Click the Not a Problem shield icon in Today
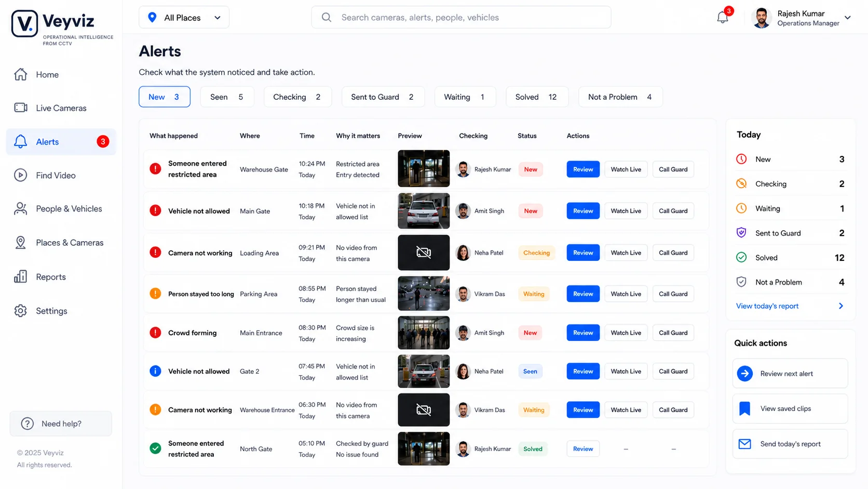 point(741,282)
